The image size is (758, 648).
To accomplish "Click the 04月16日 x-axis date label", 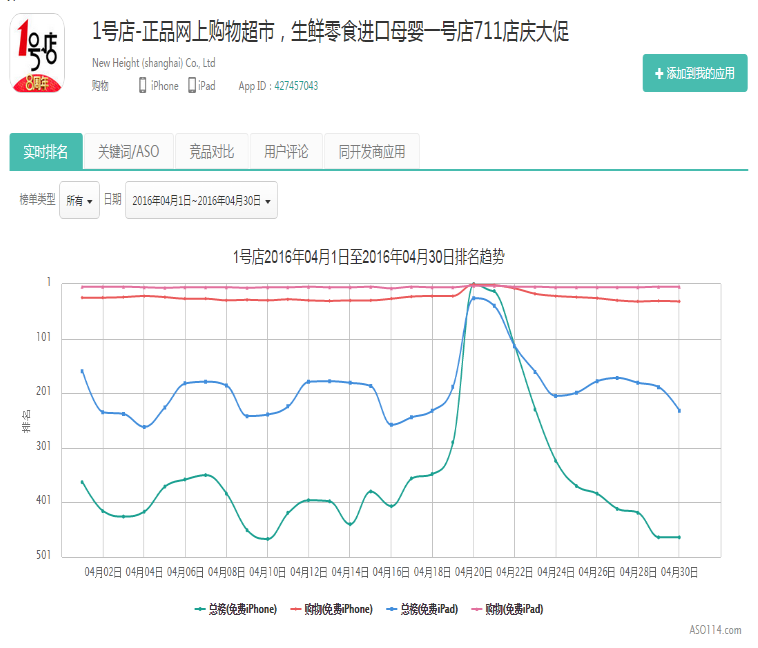I will point(391,572).
